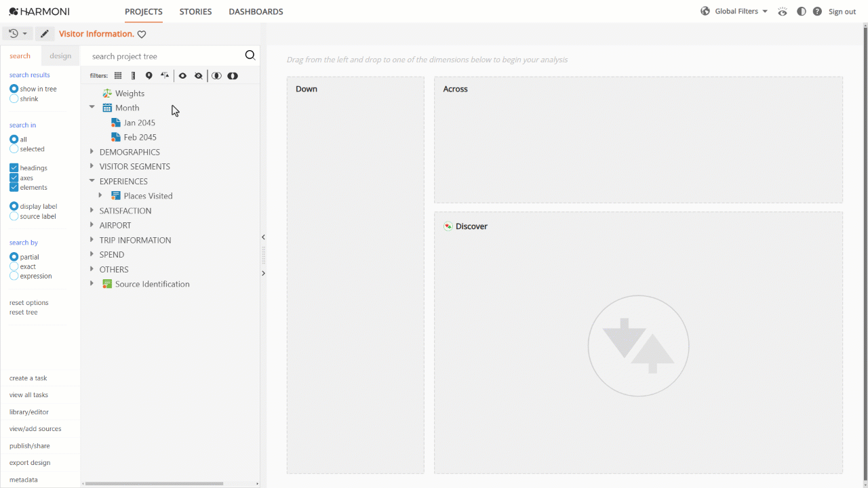Image resolution: width=868 pixels, height=488 pixels.
Task: Open the Global Filters dropdown
Action: [741, 12]
